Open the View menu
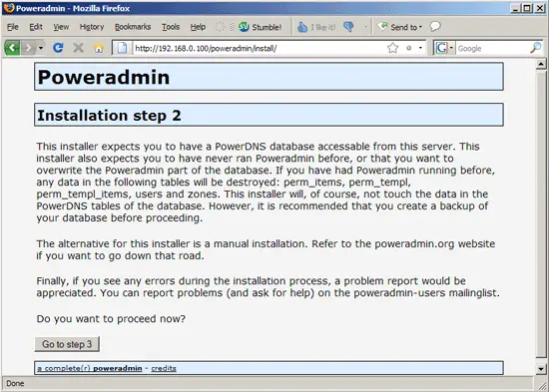 tap(61, 27)
